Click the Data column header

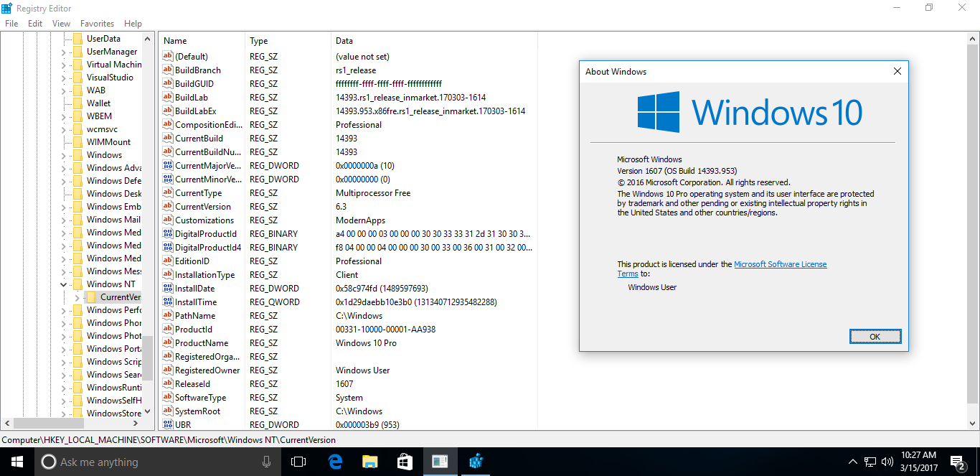click(x=434, y=41)
